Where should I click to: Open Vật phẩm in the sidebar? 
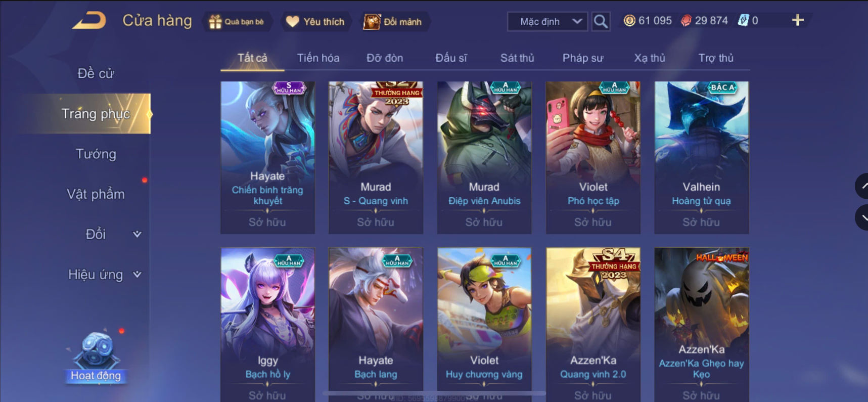(x=96, y=194)
